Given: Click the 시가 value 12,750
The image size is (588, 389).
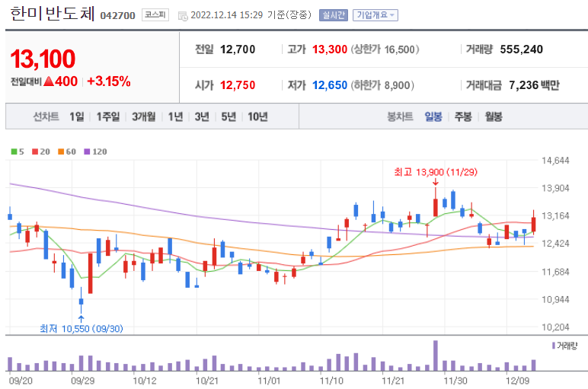Looking at the screenshot, I should (x=238, y=85).
